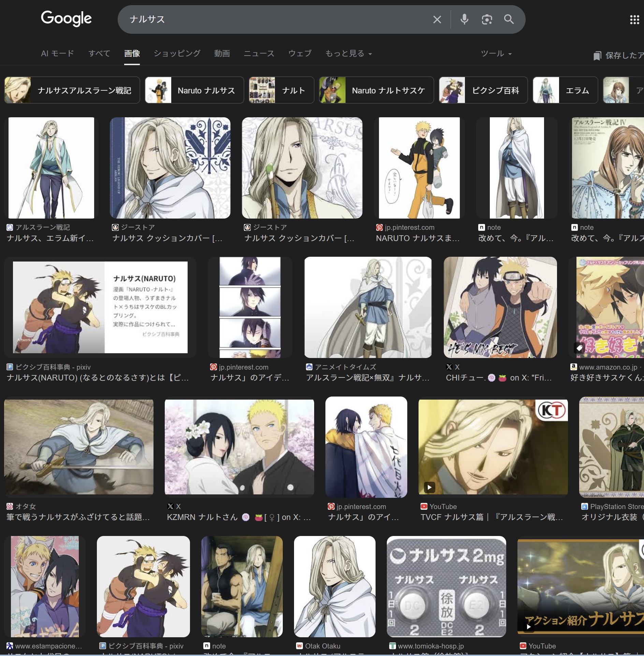644x656 pixels.
Task: Switch to the 動画 tab
Action: point(222,54)
